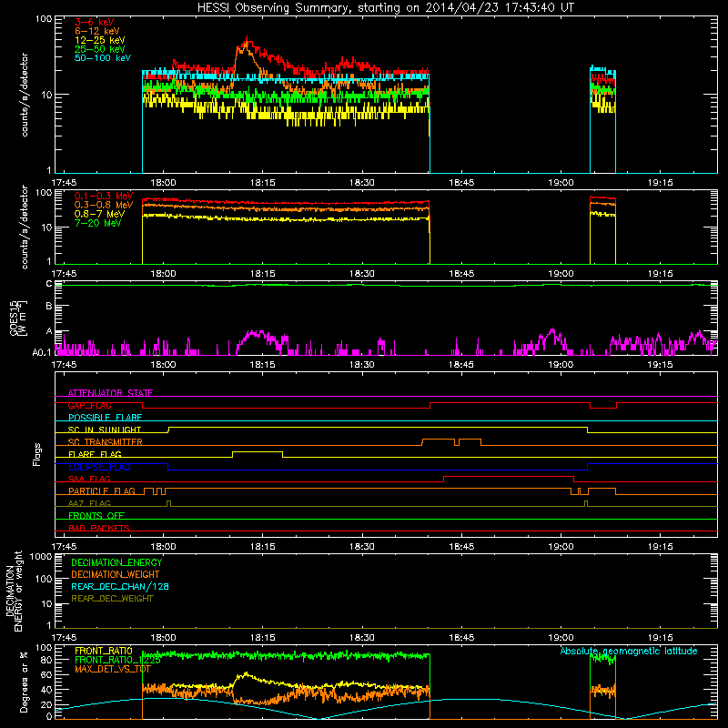Click the B level tick label on the GOES axis

click(x=49, y=307)
